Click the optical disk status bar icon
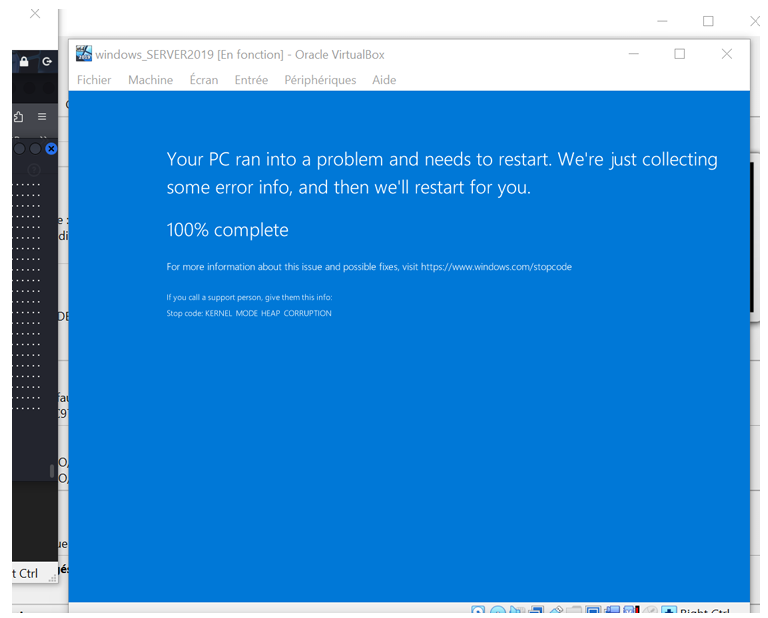The width and height of the screenshot is (768, 618). coord(498,610)
